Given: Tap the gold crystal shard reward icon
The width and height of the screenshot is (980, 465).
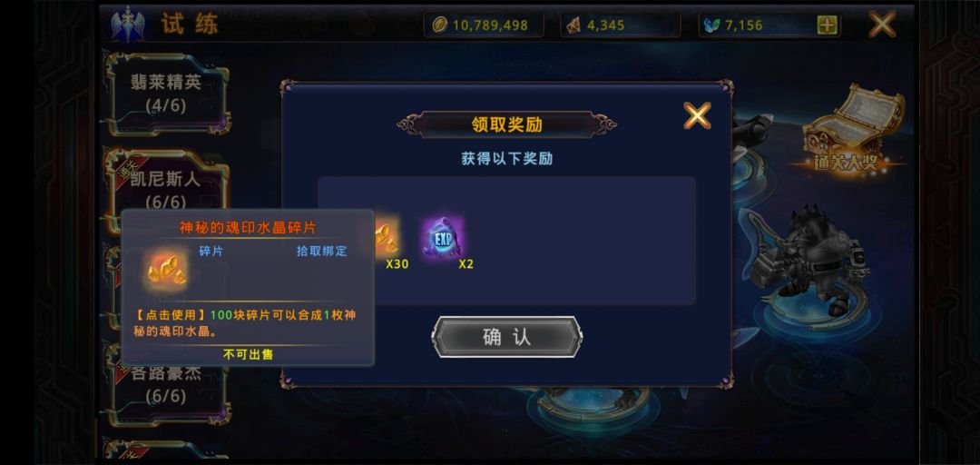Looking at the screenshot, I should [x=387, y=237].
